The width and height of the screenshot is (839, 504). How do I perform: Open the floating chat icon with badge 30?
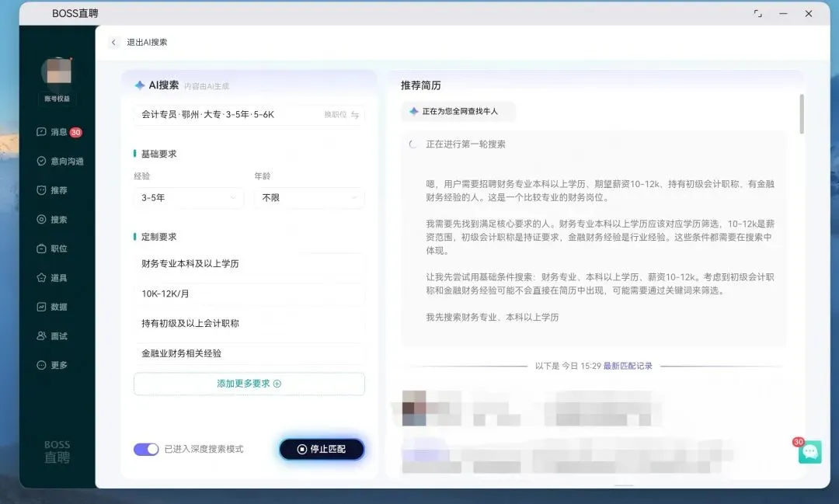tap(809, 452)
